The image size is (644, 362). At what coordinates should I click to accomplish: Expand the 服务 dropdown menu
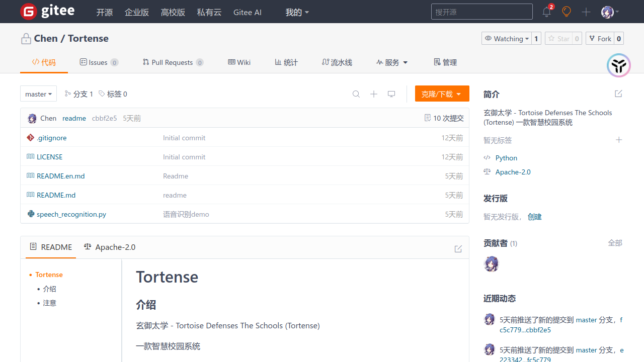(x=392, y=62)
